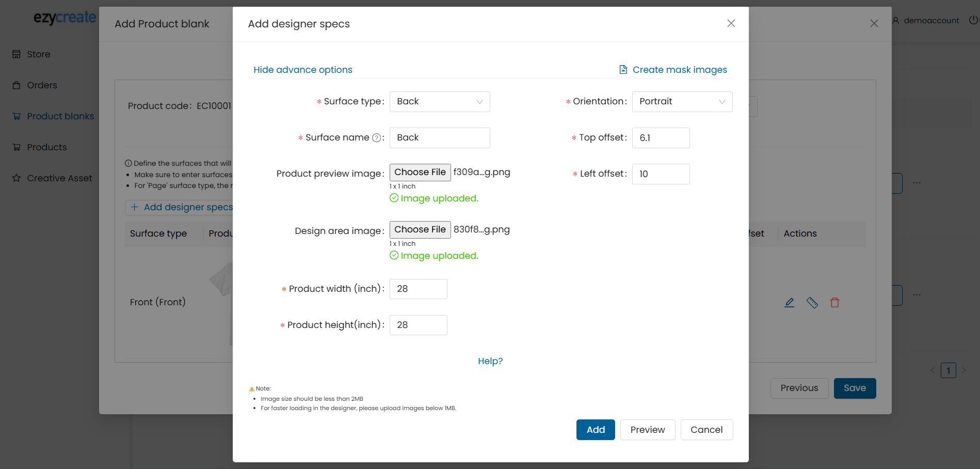The width and height of the screenshot is (980, 469).
Task: Click the Surface name help question icon
Action: (377, 138)
